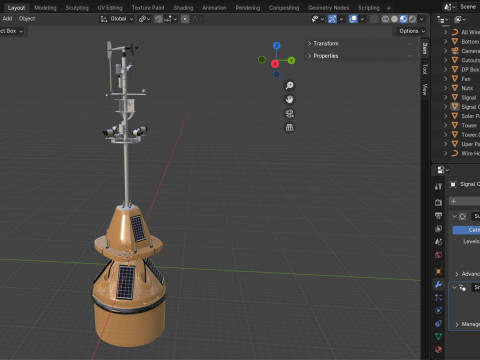Switch to Geometry Nodes workspace tab

click(x=328, y=8)
